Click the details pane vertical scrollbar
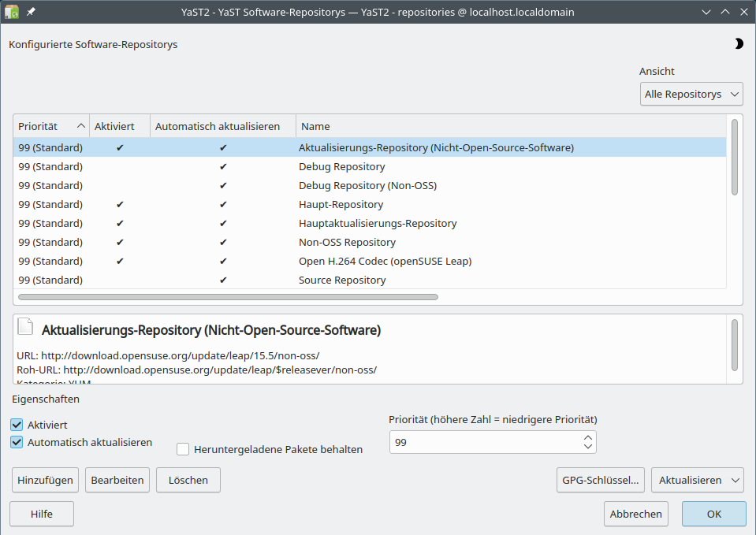756x535 pixels. (734, 345)
